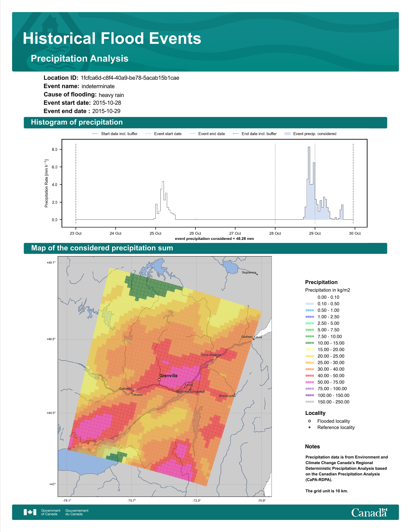Screen dimensions: 411x532
Task: Click the Precipitation legend heading
Action: 321,282
